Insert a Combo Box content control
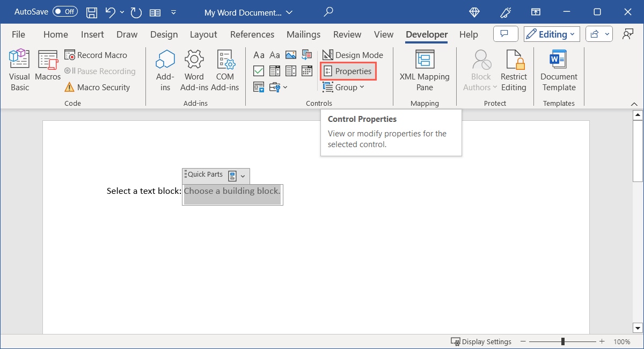Viewport: 644px width, 349px height. click(275, 70)
